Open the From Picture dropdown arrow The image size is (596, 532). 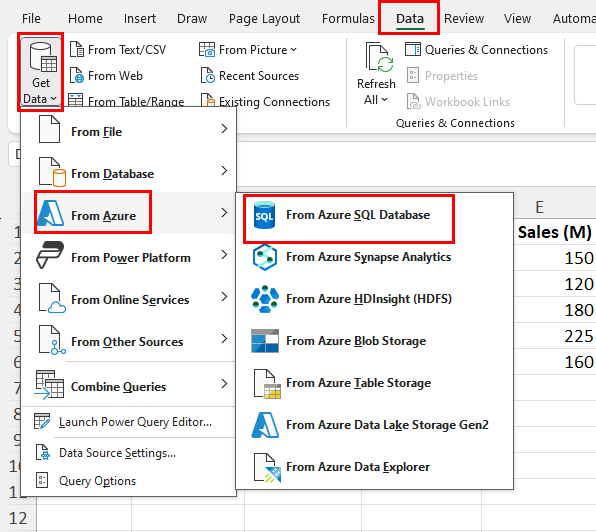293,50
